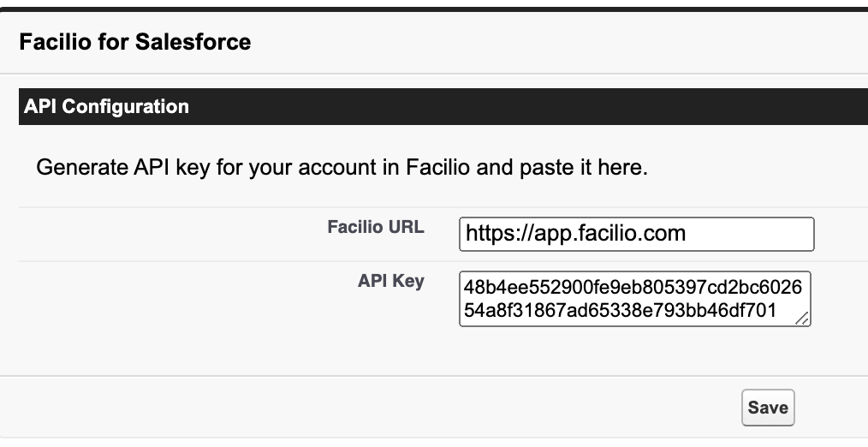Image resolution: width=868 pixels, height=447 pixels.
Task: Click the word "paste" in the instructions
Action: pos(547,167)
